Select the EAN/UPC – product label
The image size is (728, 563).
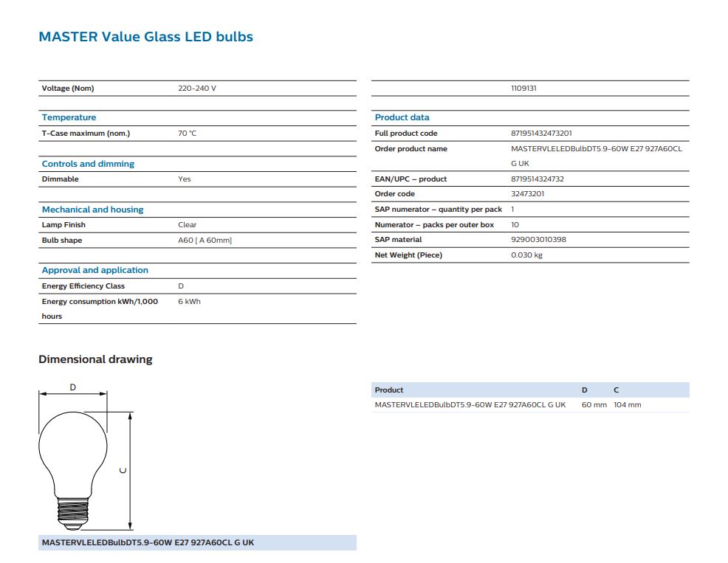411,179
